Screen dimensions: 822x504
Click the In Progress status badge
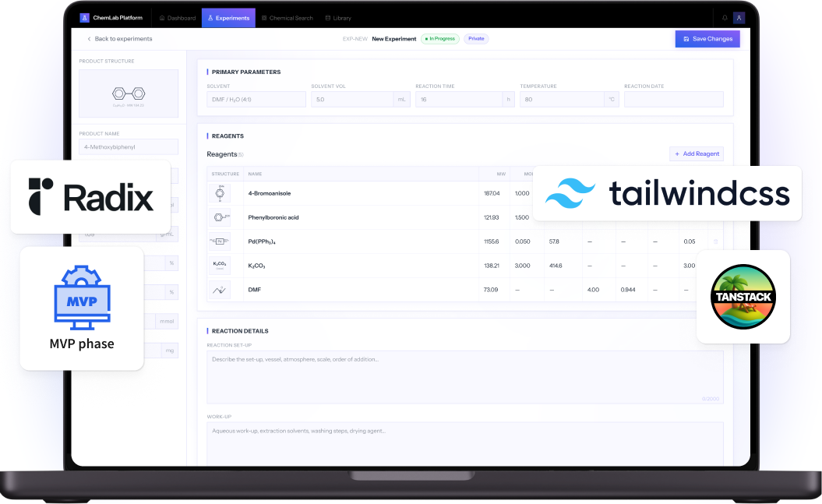click(440, 39)
